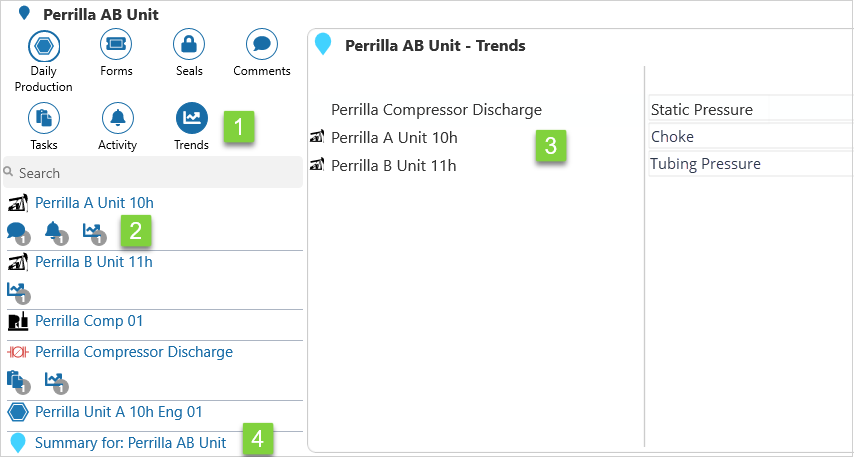Click tasks badge under Perrilla Compressor Discharge
The width and height of the screenshot is (854, 457).
click(x=17, y=381)
